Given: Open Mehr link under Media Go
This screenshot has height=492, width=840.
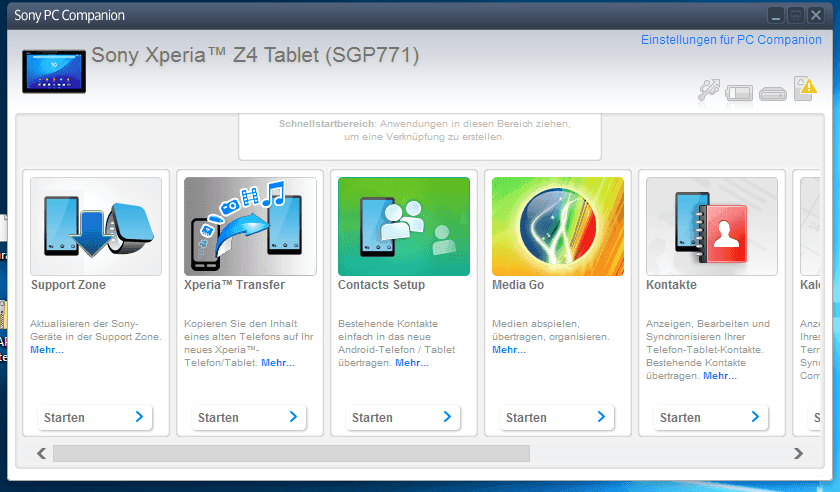Looking at the screenshot, I should point(509,350).
